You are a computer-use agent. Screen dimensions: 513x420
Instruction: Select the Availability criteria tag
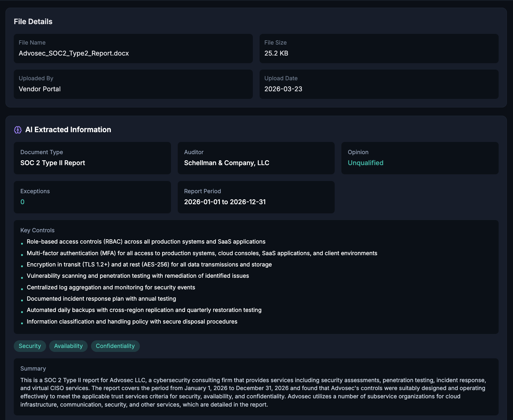pos(68,346)
